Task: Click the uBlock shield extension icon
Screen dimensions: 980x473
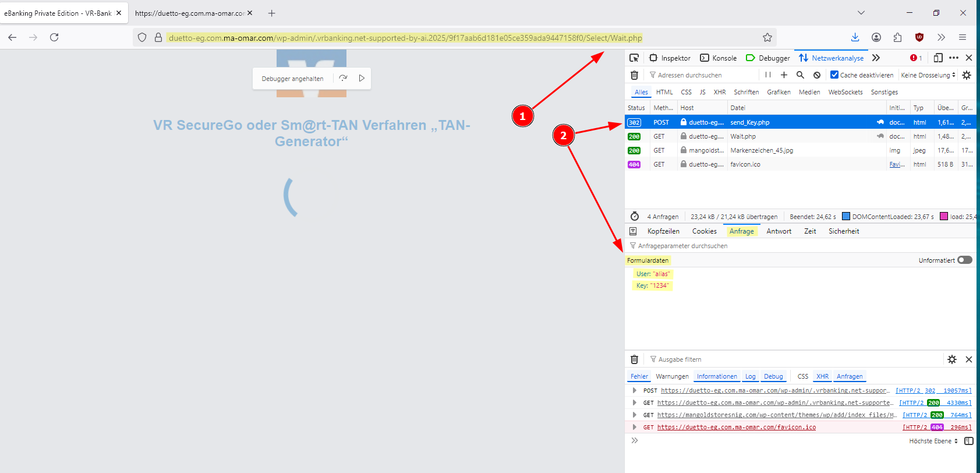Action: [919, 37]
